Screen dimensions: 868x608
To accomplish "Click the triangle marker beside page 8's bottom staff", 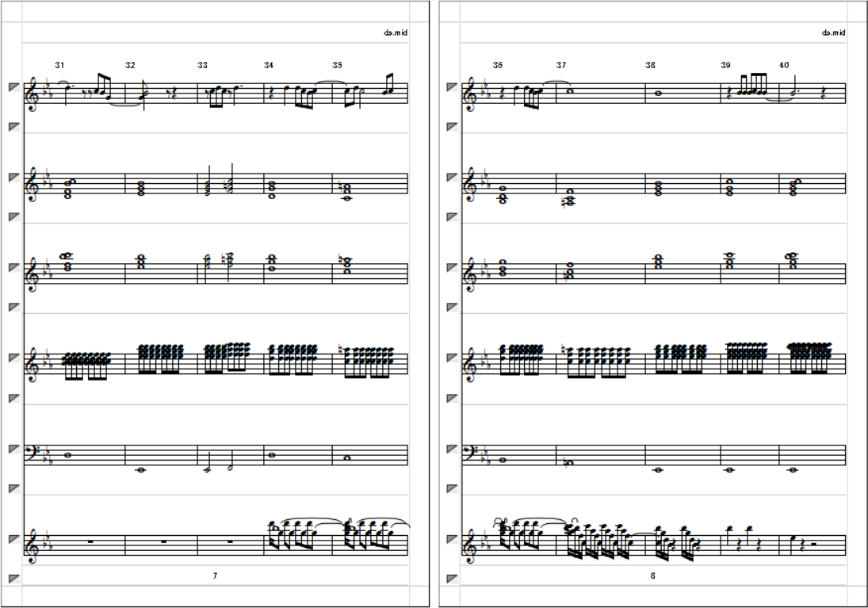I will (453, 539).
